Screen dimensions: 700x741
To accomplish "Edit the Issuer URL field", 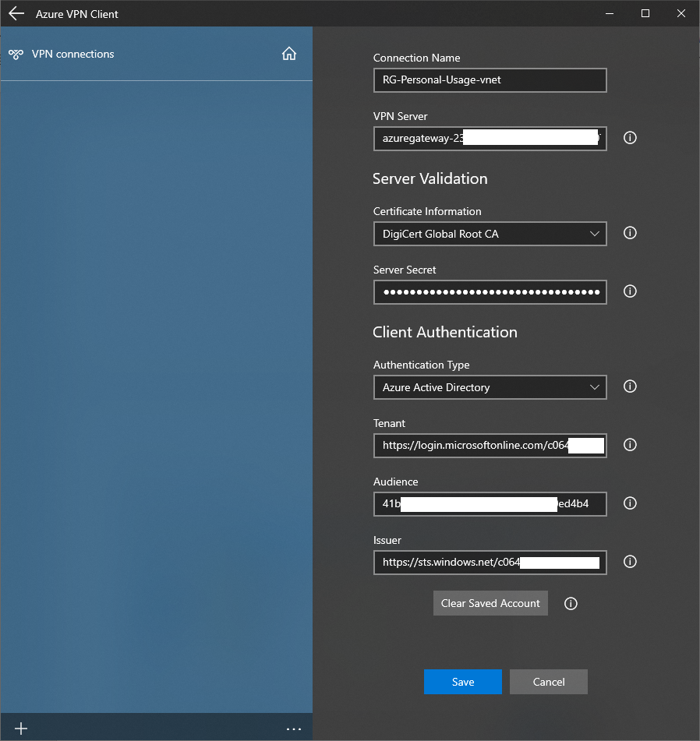I will click(490, 563).
